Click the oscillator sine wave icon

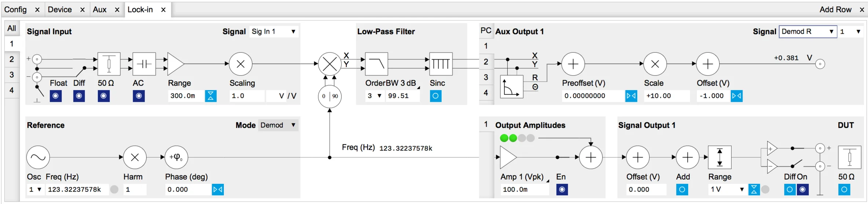(x=38, y=157)
